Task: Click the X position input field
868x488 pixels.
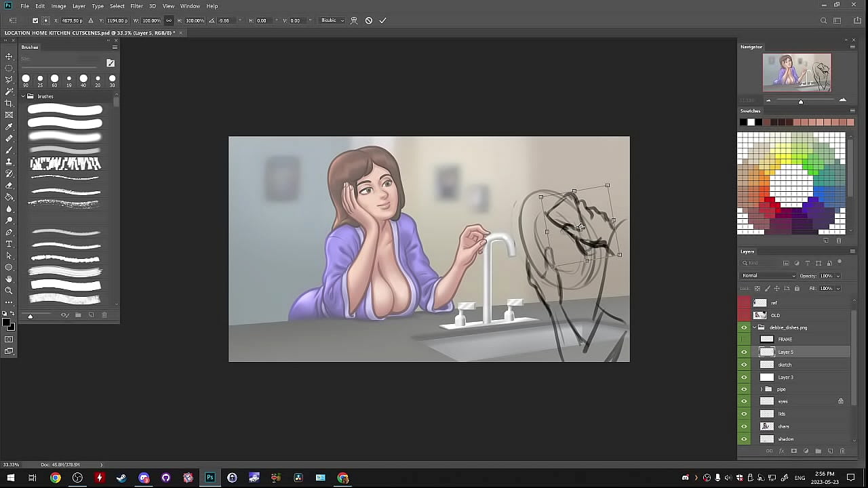Action: point(72,20)
